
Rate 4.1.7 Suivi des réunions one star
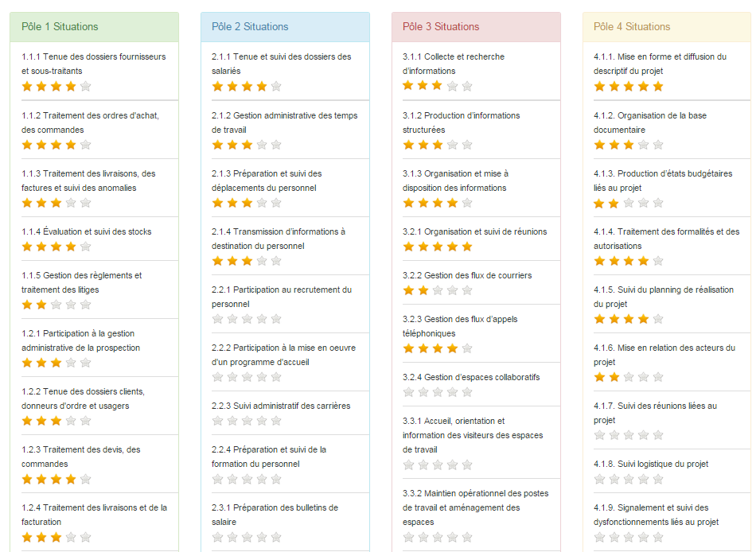[x=599, y=435]
